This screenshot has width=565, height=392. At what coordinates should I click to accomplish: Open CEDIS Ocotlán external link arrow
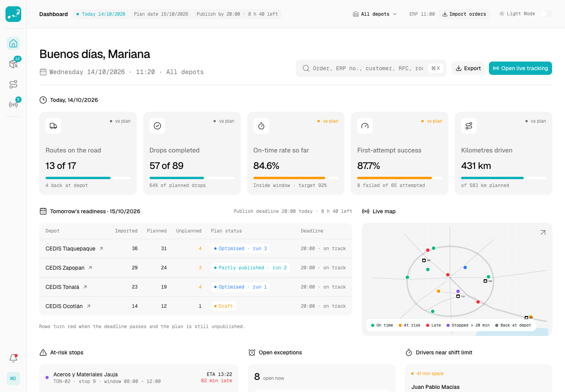(89, 306)
